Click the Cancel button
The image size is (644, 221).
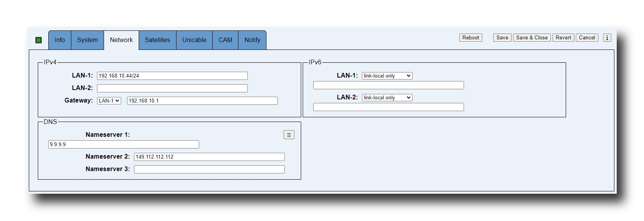click(x=587, y=38)
